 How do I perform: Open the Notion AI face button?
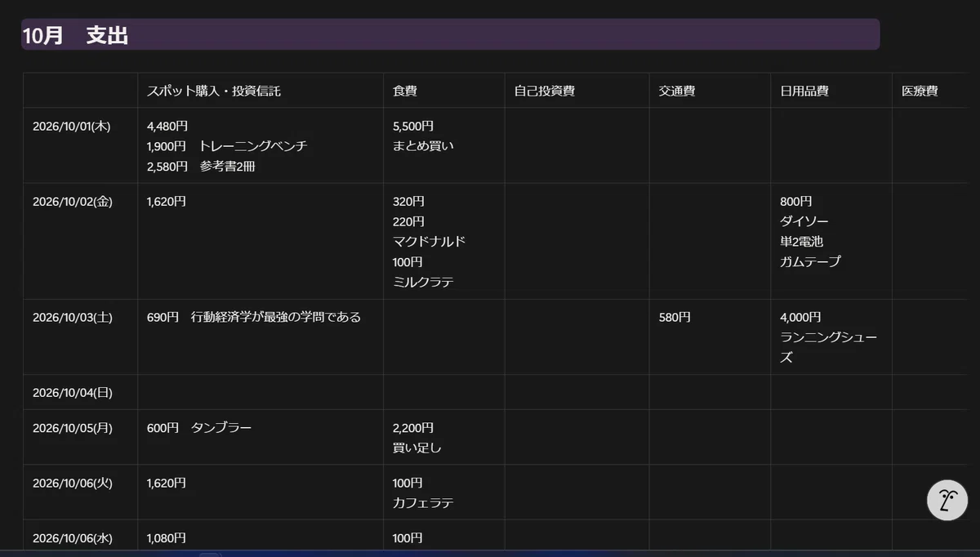click(x=947, y=500)
